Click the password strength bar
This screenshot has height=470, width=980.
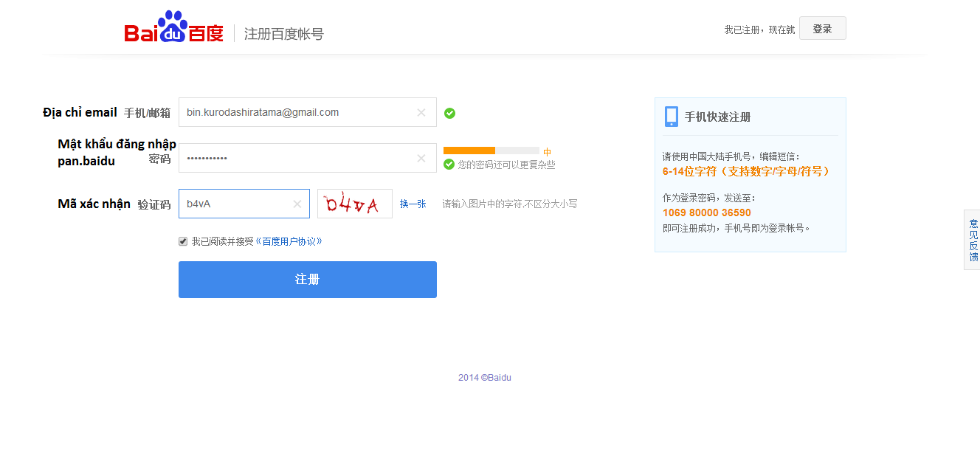coord(491,151)
